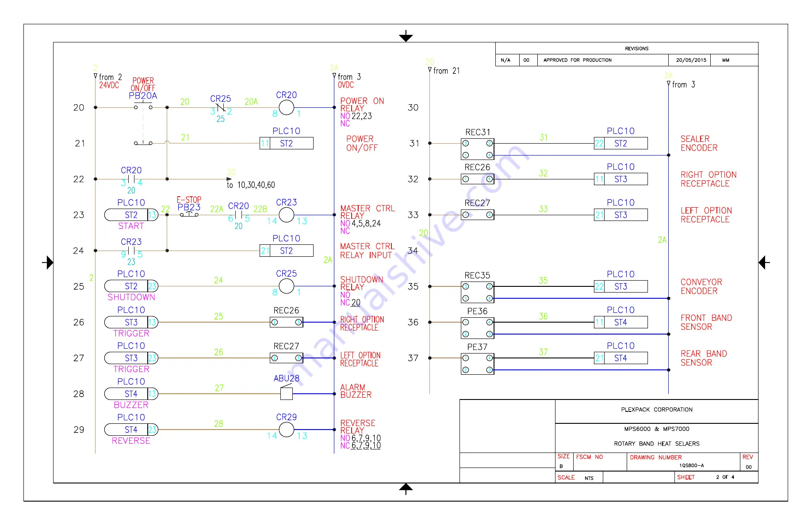This screenshot has height=525, width=812.
Task: Click the 'APPROVED FOR PRODUCTION' revision entry
Action: pyautogui.click(x=578, y=60)
